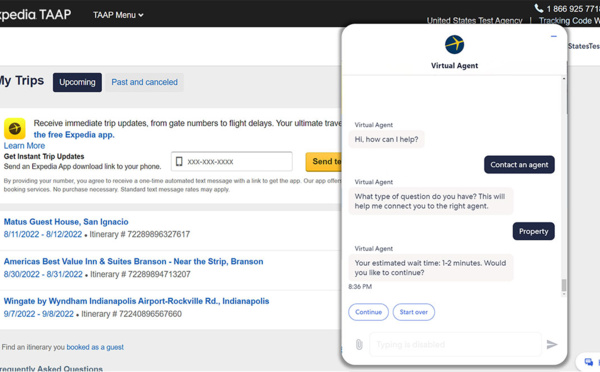Click the Property chat bubble
This screenshot has width=600, height=372.
pos(533,231)
